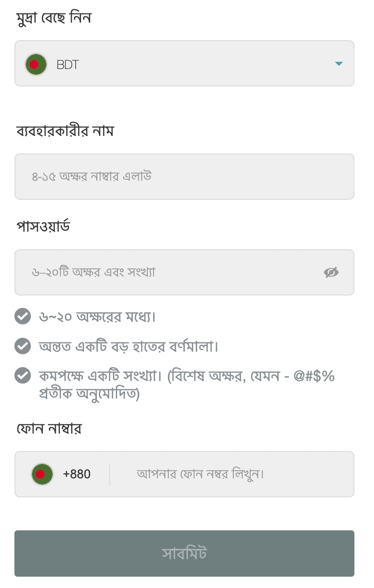Open the +880 country code selector
The height and width of the screenshot is (588, 374).
61,474
